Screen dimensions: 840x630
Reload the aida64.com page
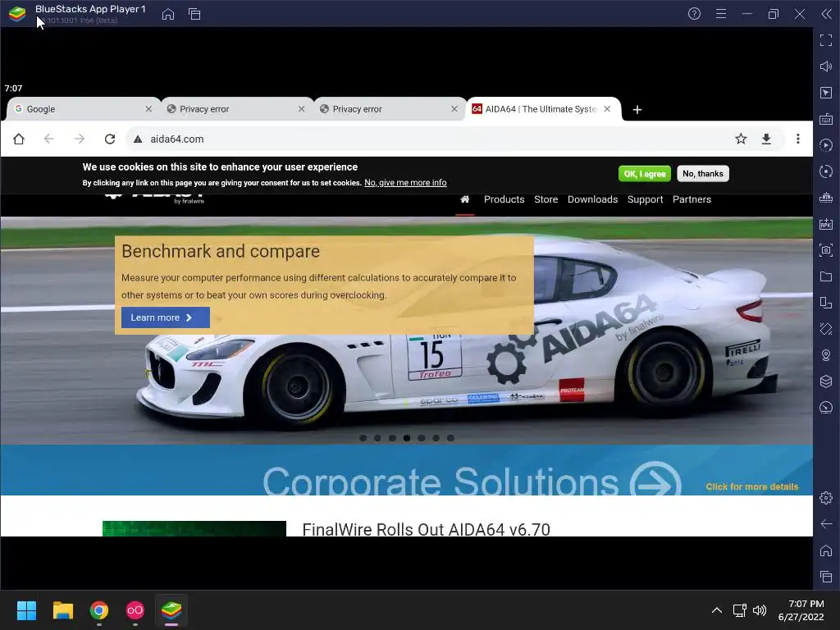(110, 139)
